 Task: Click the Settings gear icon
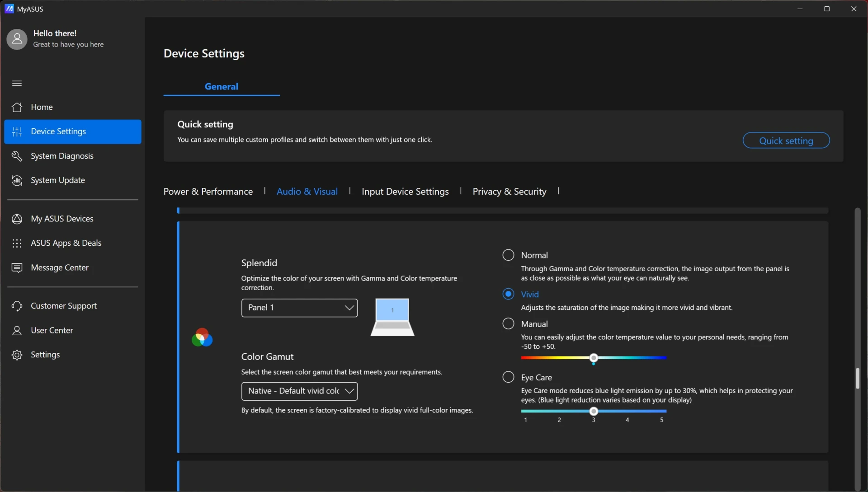[17, 355]
